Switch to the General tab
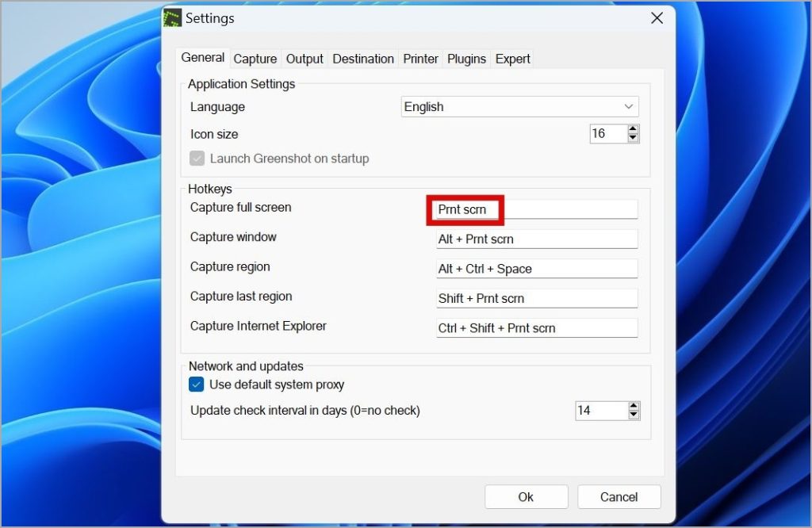Viewport: 812px width, 528px height. pyautogui.click(x=202, y=57)
